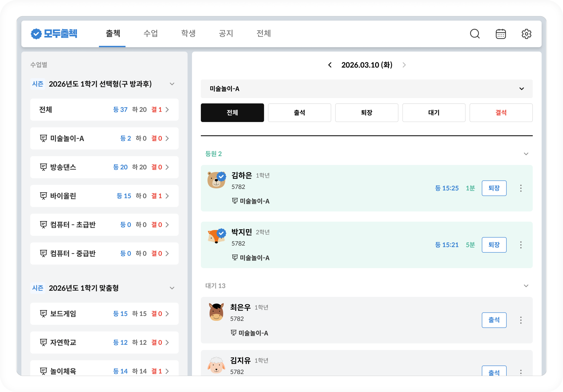Screen dimensions: 563x392
Task: Open more options for 최은우
Action: pyautogui.click(x=521, y=320)
